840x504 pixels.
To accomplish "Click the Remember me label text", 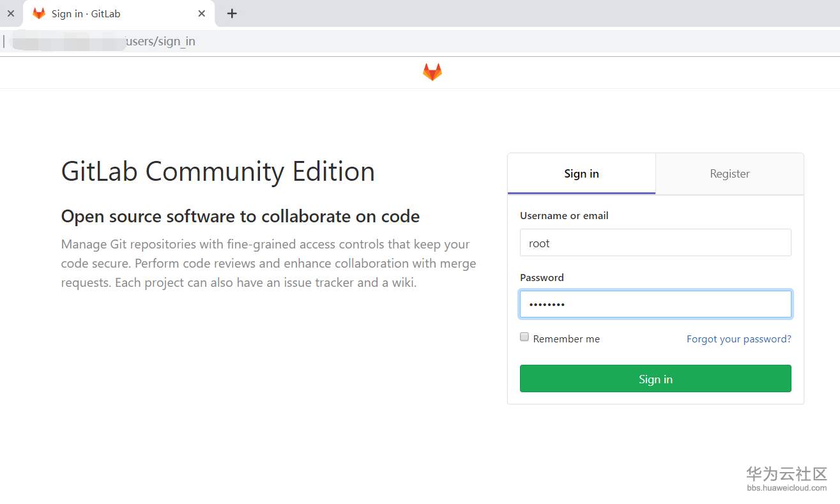I will (566, 339).
